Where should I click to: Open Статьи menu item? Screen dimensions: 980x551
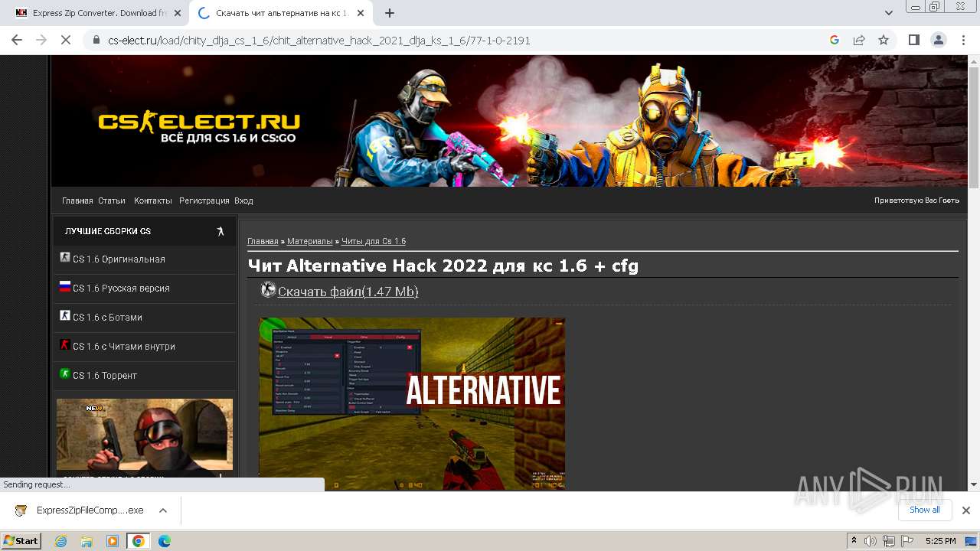tap(112, 201)
